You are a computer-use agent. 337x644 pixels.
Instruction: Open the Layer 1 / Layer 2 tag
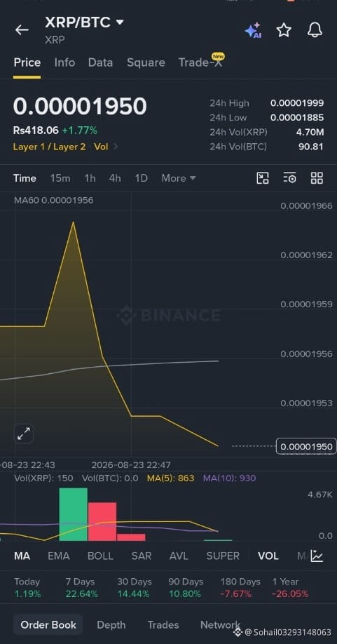point(49,147)
